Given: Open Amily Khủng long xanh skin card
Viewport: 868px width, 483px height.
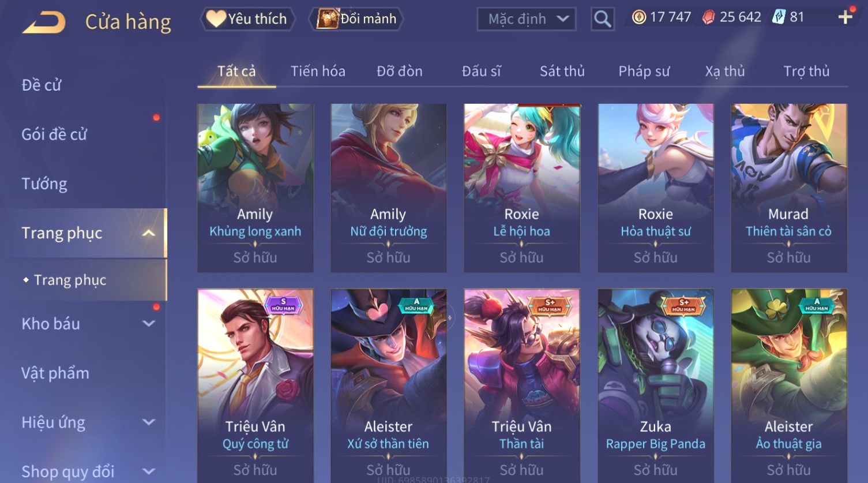Looking at the screenshot, I should point(255,188).
